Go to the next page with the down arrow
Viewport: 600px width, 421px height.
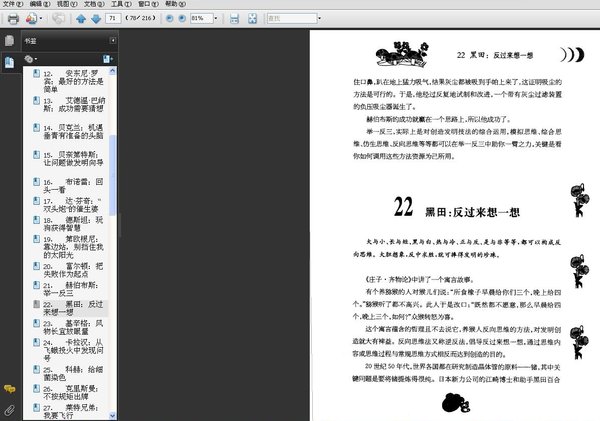[x=96, y=18]
